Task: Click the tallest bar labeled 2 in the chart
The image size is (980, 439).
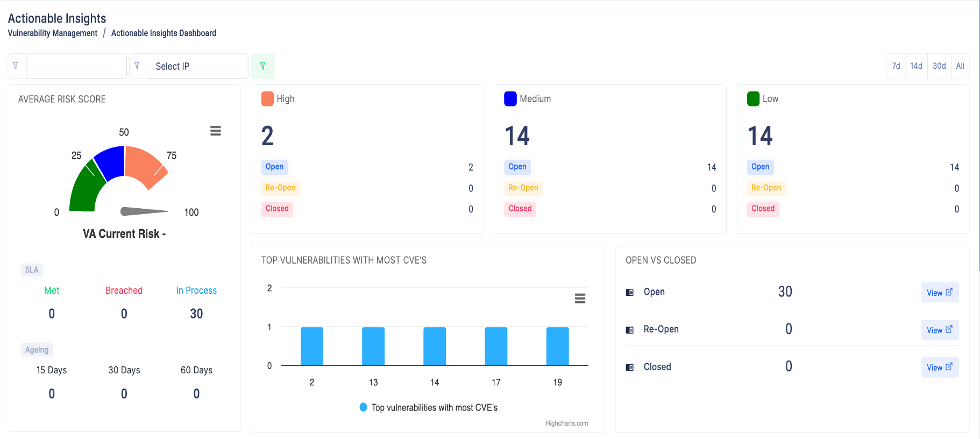Action: coord(312,345)
